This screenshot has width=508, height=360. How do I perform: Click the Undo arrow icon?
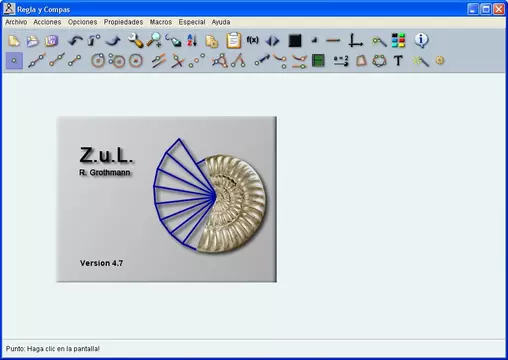tap(75, 41)
